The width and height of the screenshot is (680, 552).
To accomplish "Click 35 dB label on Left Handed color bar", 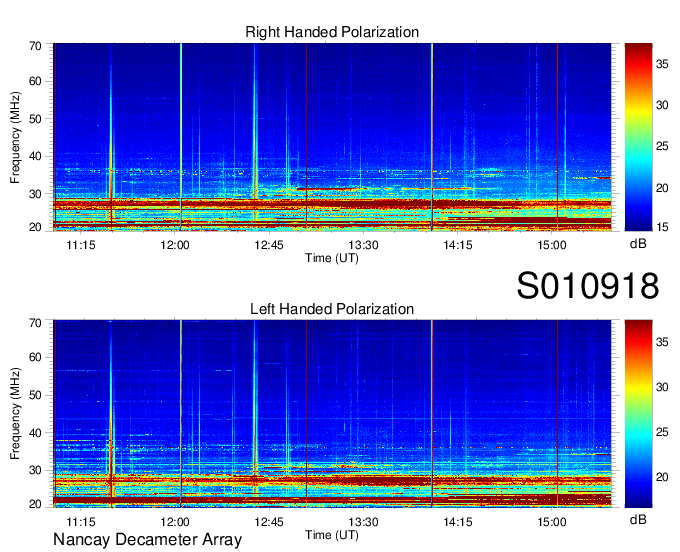I will pos(662,342).
